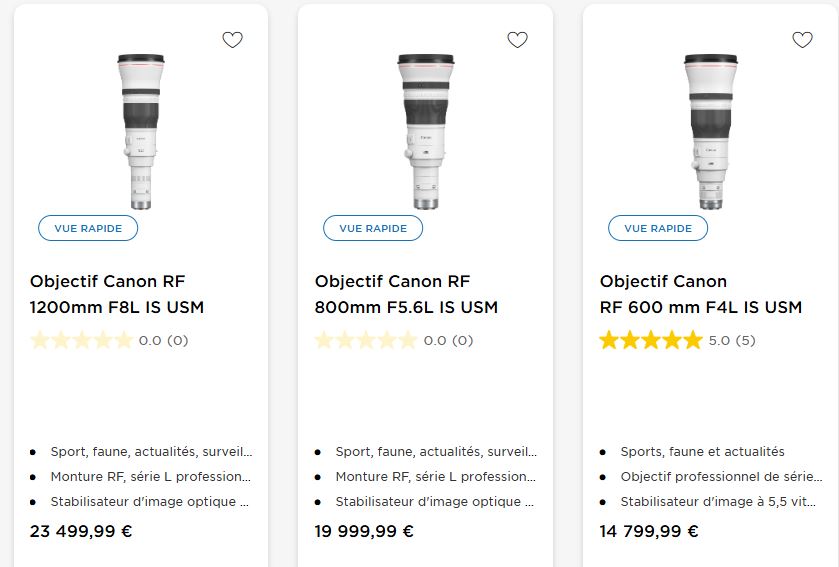The image size is (839, 567).
Task: Add RF 1200mm F8L lens to wishlist
Action: click(x=232, y=40)
